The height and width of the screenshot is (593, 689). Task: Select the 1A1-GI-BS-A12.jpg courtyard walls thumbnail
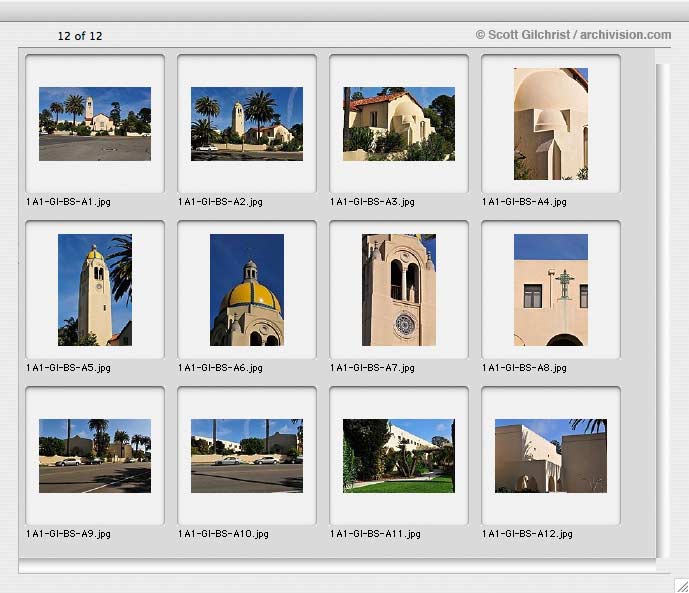coord(551,456)
